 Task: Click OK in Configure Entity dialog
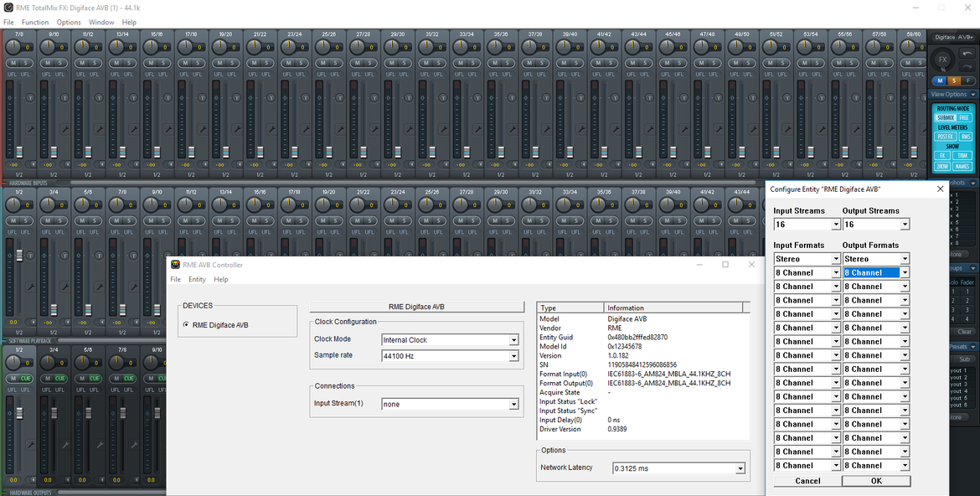tap(876, 481)
